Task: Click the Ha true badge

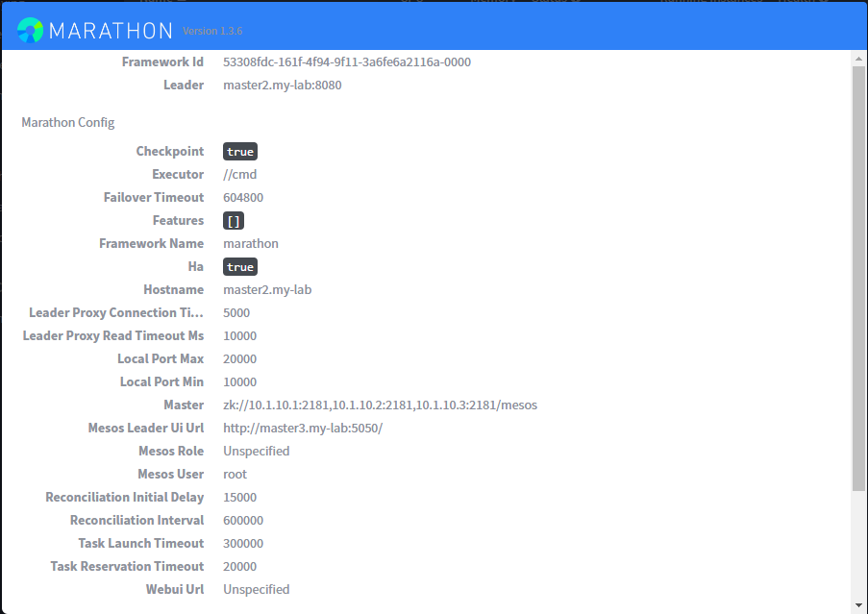Action: 240,266
